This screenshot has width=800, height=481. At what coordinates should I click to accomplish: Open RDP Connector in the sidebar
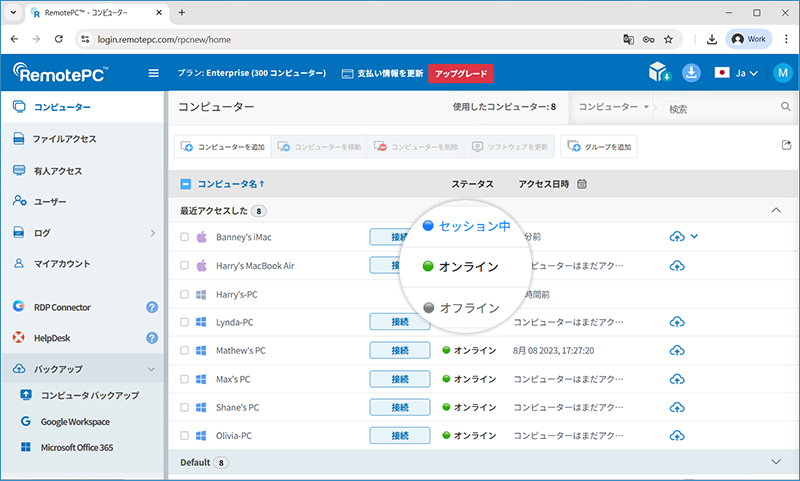click(62, 307)
